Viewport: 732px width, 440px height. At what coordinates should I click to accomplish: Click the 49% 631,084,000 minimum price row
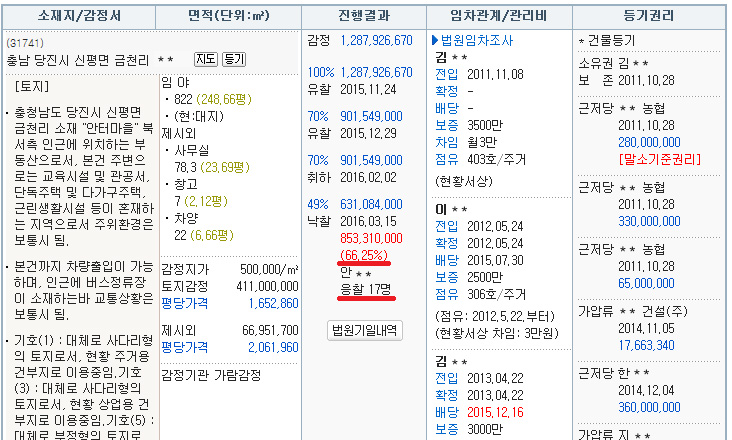[358, 205]
